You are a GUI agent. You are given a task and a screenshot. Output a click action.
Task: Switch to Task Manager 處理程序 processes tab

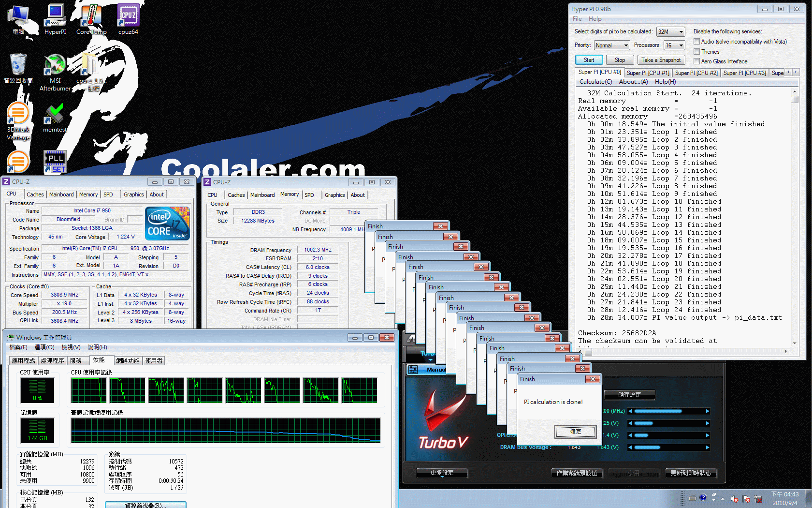pyautogui.click(x=52, y=360)
